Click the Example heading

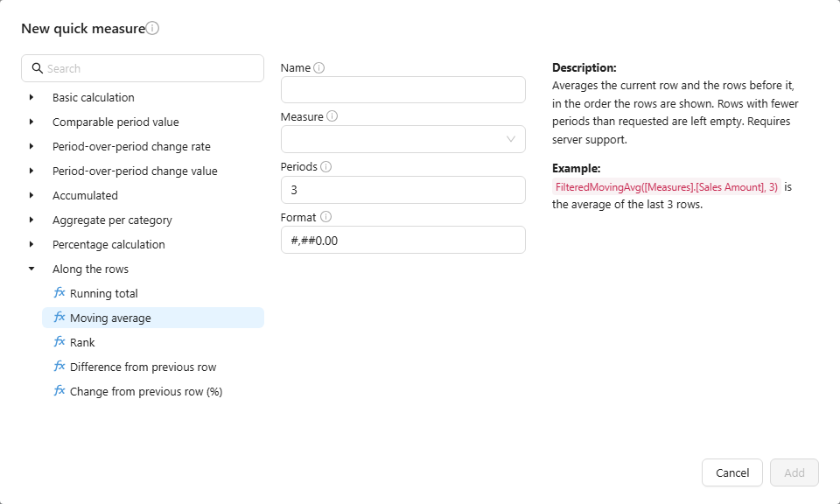[577, 168]
